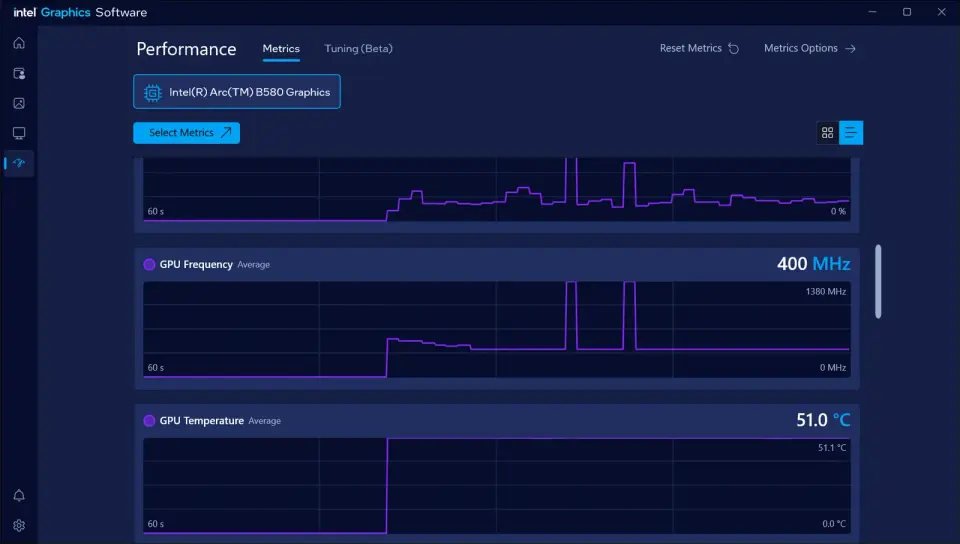
Task: Click the Reset Metrics circular arrow icon
Action: 733,48
